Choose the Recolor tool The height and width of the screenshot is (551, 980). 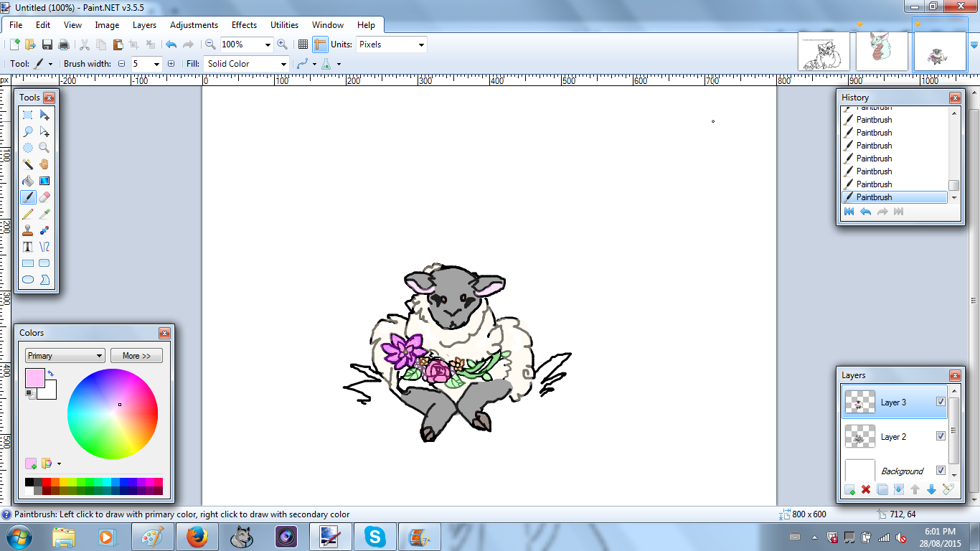[44, 230]
